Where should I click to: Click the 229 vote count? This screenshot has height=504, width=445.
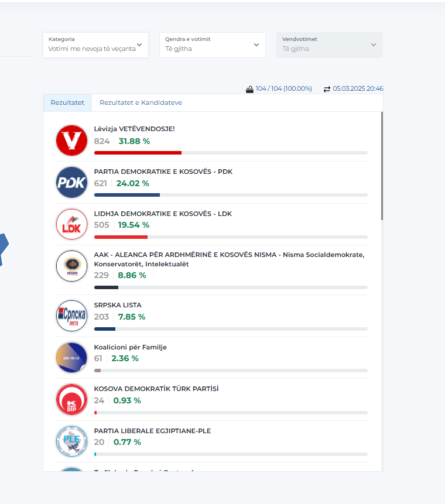pos(101,275)
